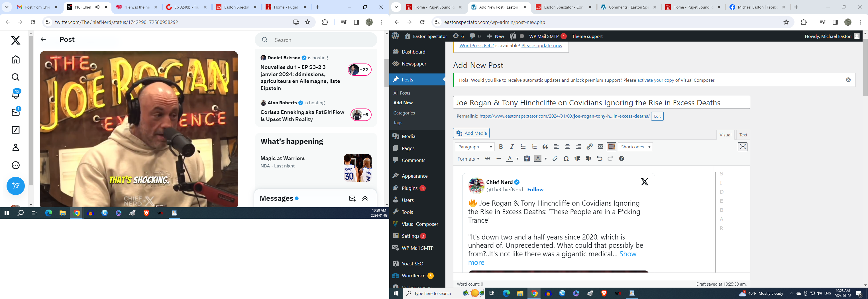Click the clear formatting eraser icon
Image resolution: width=868 pixels, height=299 pixels.
[x=555, y=159]
